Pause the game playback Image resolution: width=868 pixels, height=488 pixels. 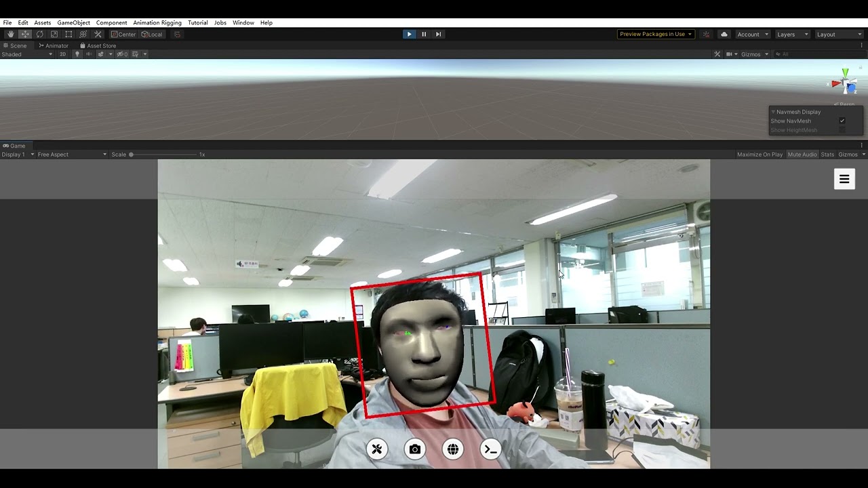424,34
